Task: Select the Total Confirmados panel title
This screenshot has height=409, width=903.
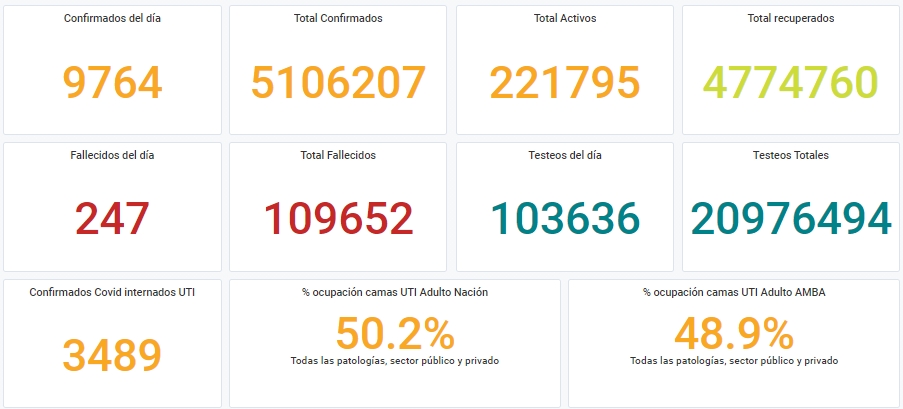Action: point(338,18)
